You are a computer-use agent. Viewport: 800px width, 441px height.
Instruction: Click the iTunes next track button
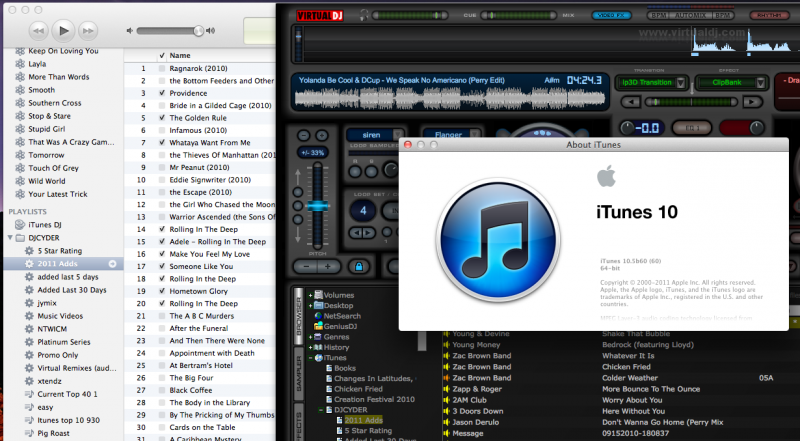point(89,31)
